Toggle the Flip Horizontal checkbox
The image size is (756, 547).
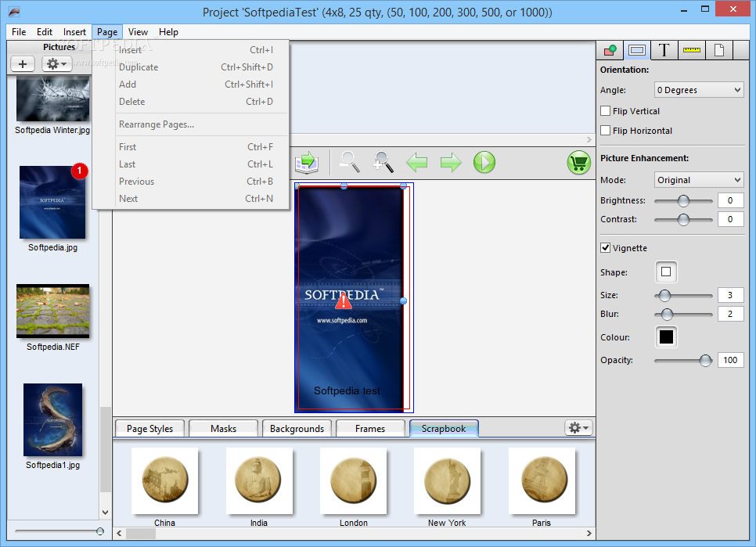tap(606, 131)
